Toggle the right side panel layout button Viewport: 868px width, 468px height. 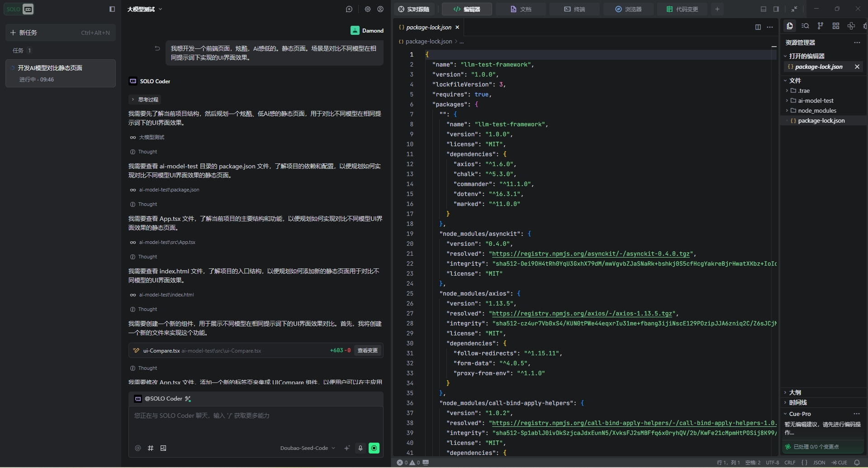(x=776, y=9)
